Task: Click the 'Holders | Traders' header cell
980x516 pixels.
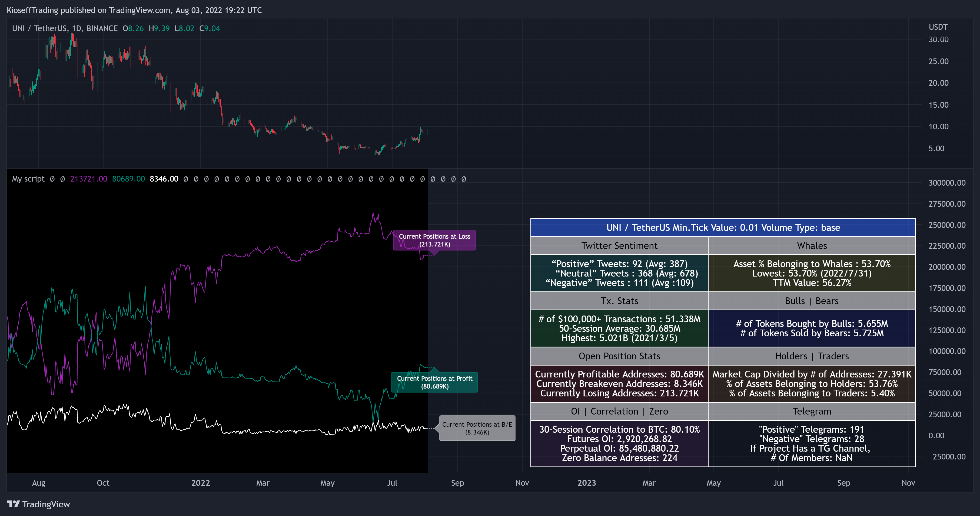Action: pos(812,356)
